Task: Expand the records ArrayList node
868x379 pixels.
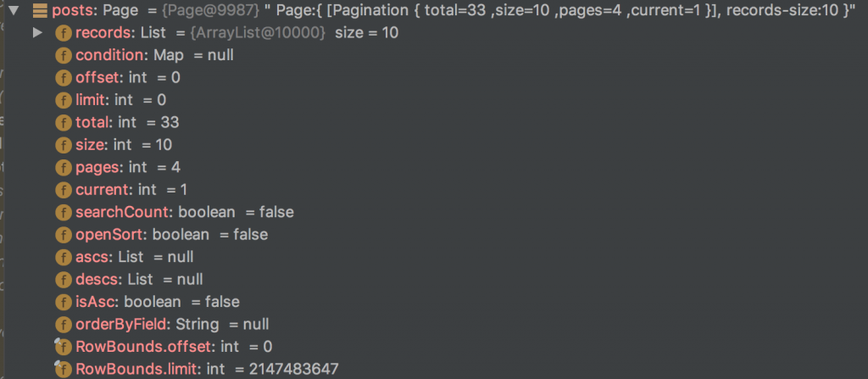Action: coord(37,33)
